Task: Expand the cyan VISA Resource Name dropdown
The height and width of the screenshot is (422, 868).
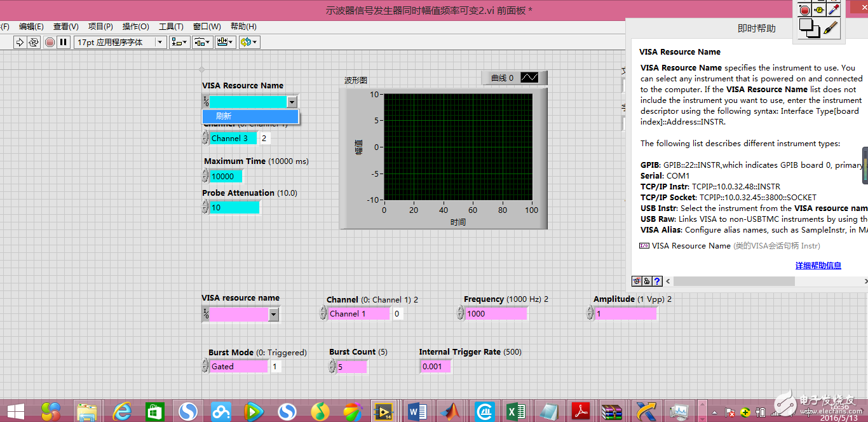Action: click(x=292, y=102)
